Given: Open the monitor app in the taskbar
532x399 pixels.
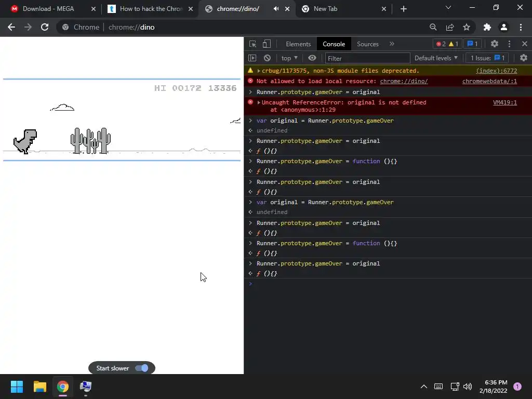Looking at the screenshot, I should pyautogui.click(x=86, y=387).
